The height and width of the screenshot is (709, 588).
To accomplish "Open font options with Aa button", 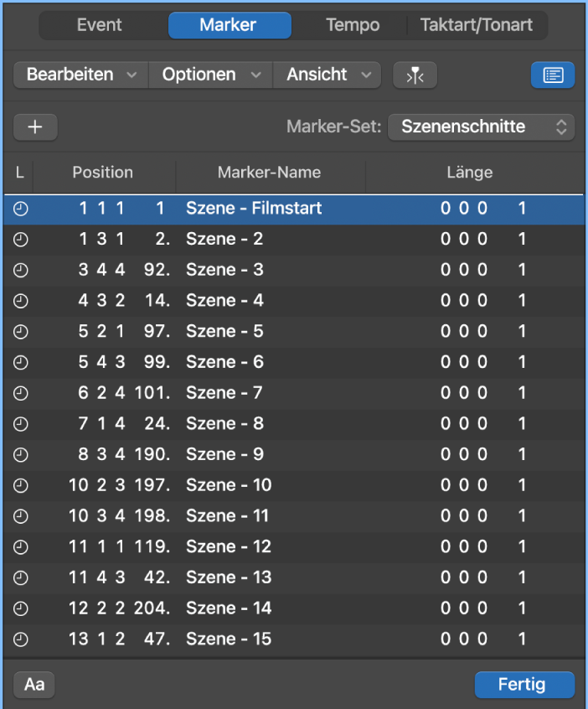I will (34, 684).
